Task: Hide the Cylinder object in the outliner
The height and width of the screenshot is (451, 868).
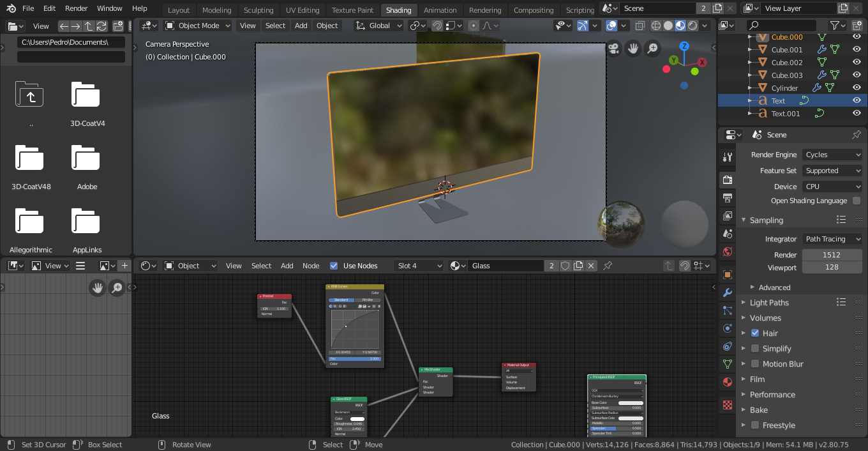Action: (857, 88)
